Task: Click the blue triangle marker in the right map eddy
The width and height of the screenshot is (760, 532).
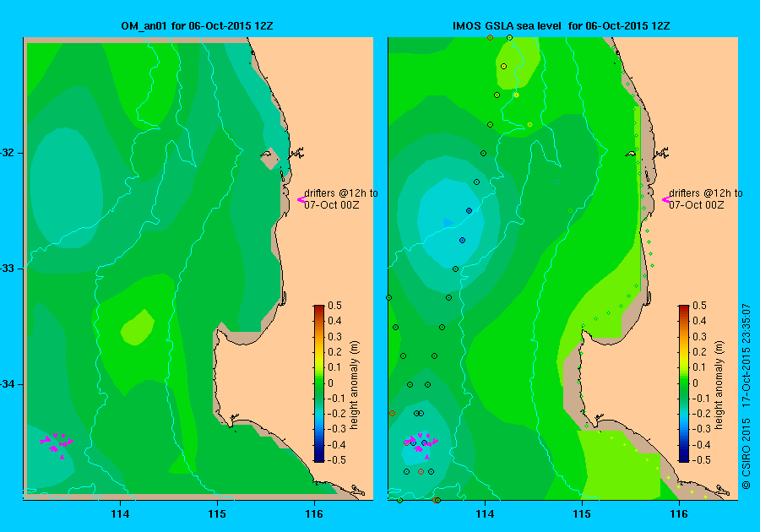Action: click(x=448, y=223)
